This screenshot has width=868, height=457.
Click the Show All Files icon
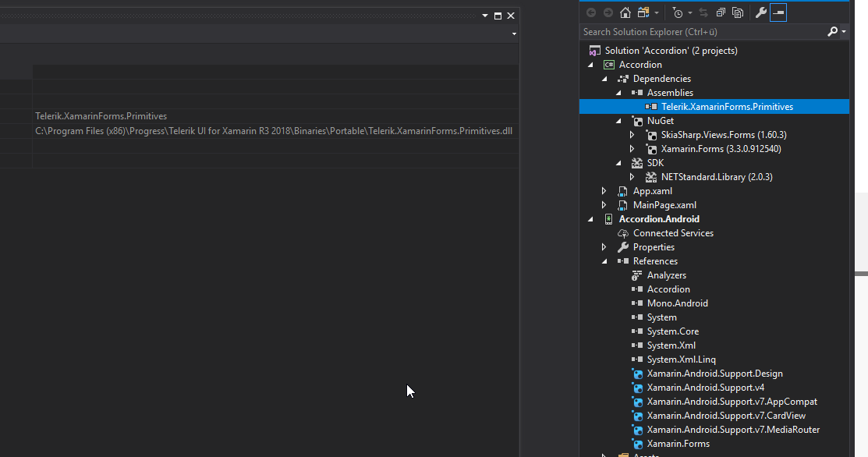737,12
